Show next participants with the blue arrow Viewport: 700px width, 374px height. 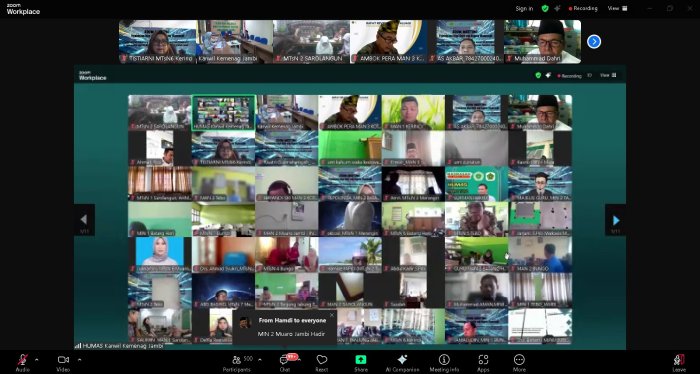[x=594, y=42]
